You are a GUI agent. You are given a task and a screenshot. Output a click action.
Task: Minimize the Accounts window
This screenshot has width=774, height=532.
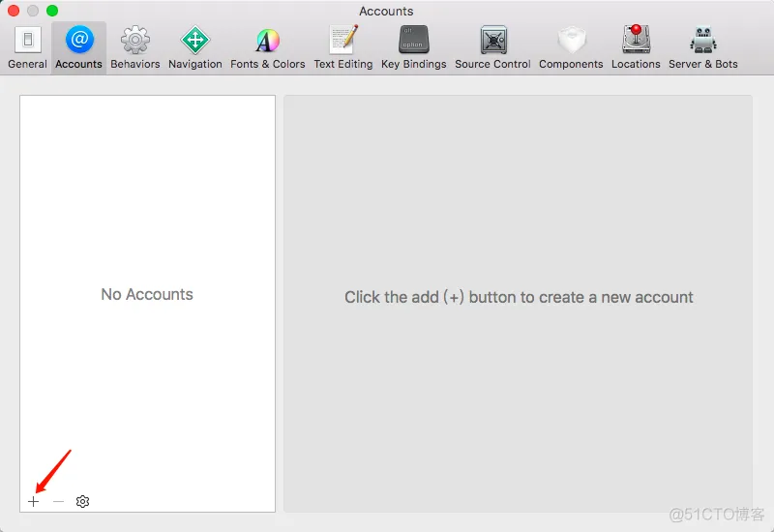pos(33,11)
